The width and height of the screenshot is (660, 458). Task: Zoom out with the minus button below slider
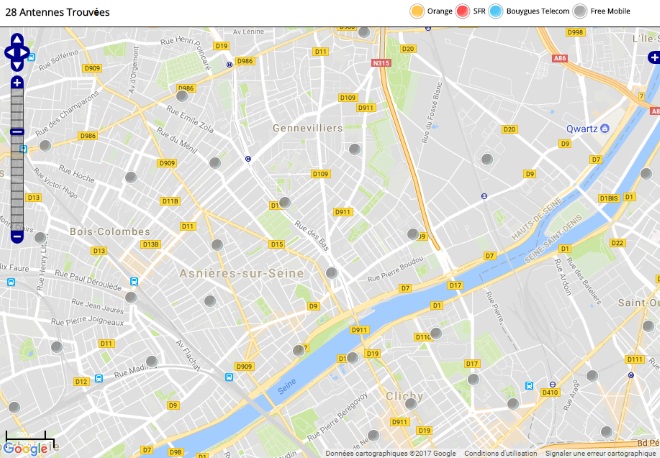pyautogui.click(x=17, y=237)
